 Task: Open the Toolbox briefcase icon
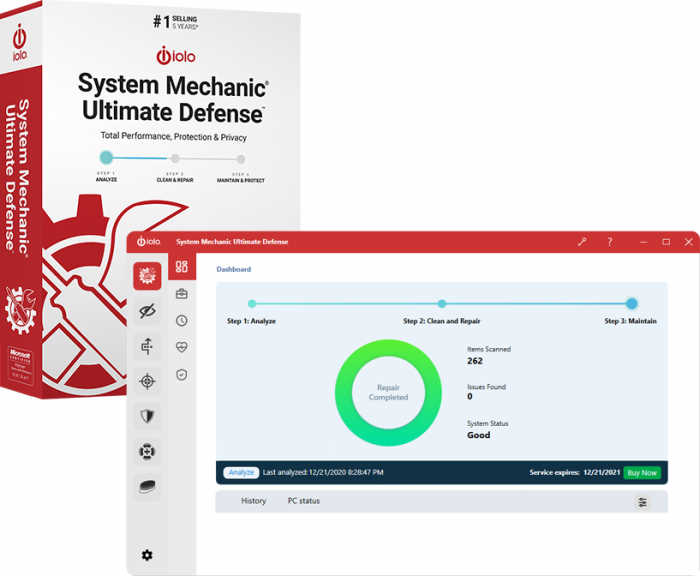click(x=182, y=294)
